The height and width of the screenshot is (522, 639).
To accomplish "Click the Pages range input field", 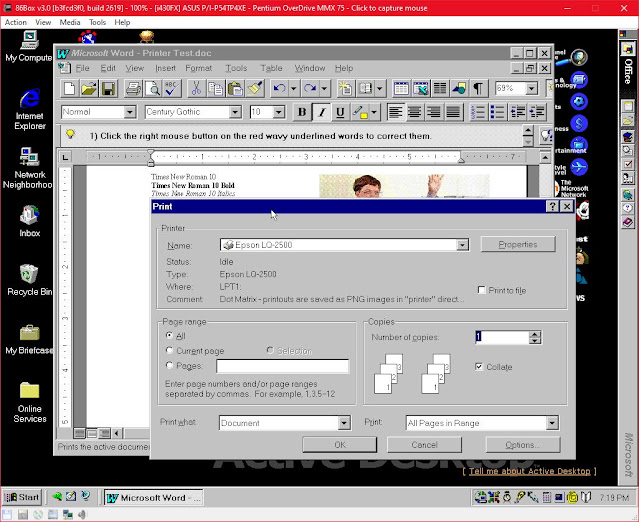I will pyautogui.click(x=282, y=366).
